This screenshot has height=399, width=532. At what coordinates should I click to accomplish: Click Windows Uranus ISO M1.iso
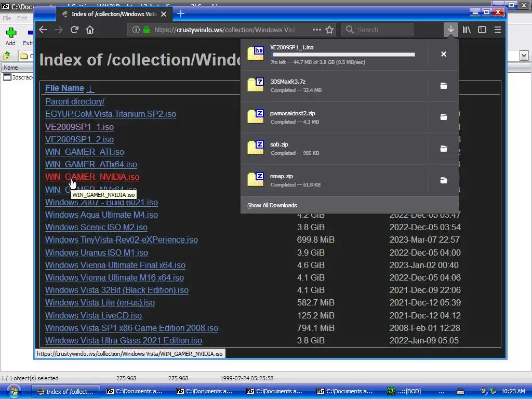97,253
